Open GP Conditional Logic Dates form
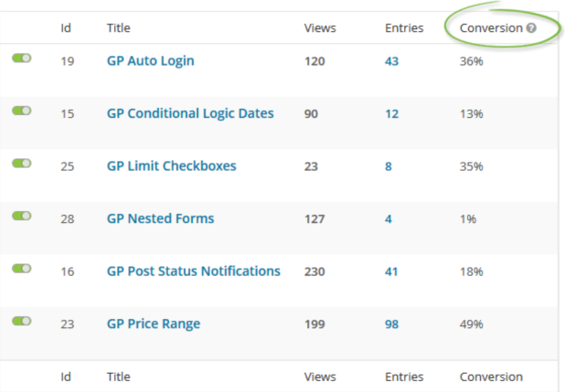 pos(189,114)
